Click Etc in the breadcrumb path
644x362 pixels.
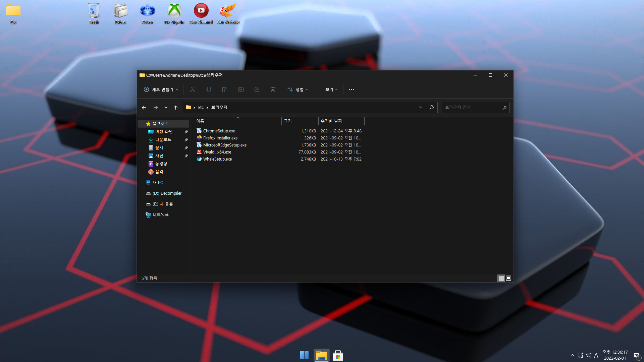(201, 108)
